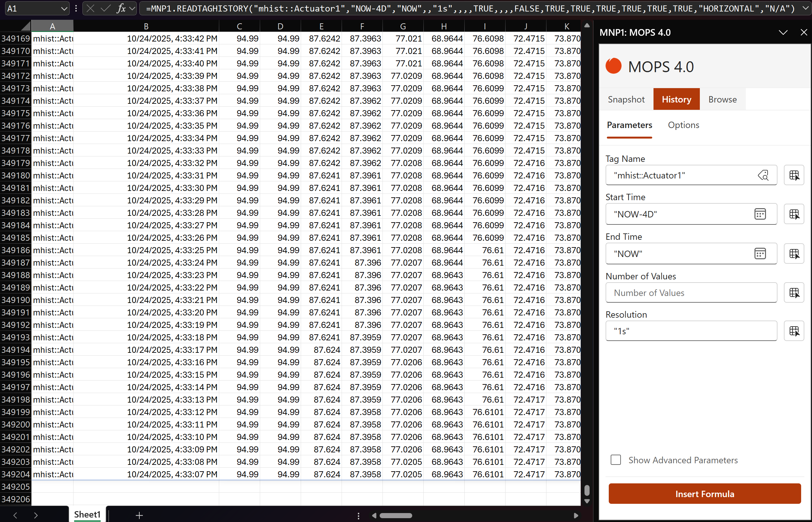The image size is (812, 522).
Task: Click the fx insert function icon
Action: point(121,8)
